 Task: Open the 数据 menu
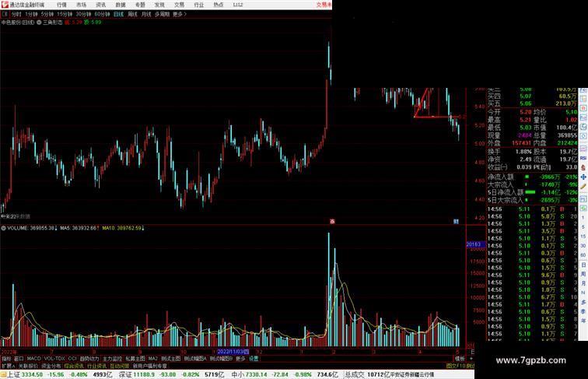tap(121, 5)
